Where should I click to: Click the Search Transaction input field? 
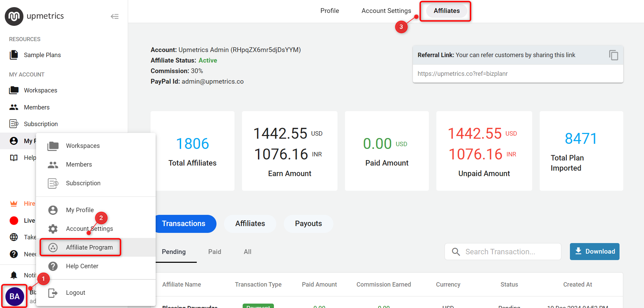(x=503, y=252)
